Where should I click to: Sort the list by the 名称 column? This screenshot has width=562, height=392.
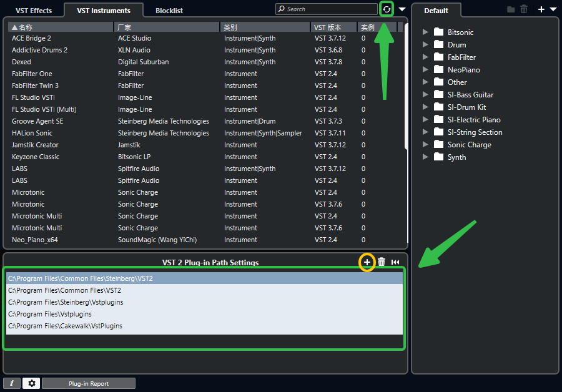click(61, 27)
